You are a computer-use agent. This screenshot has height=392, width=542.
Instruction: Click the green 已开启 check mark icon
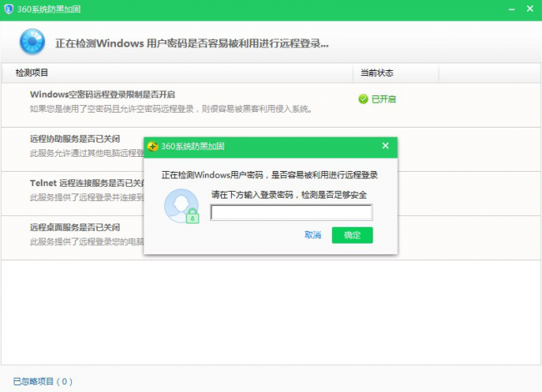click(x=364, y=99)
